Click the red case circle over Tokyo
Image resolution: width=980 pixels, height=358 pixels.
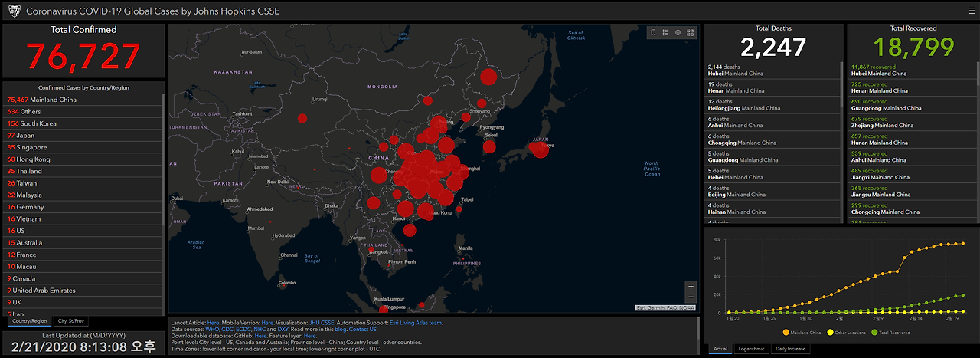[x=541, y=149]
